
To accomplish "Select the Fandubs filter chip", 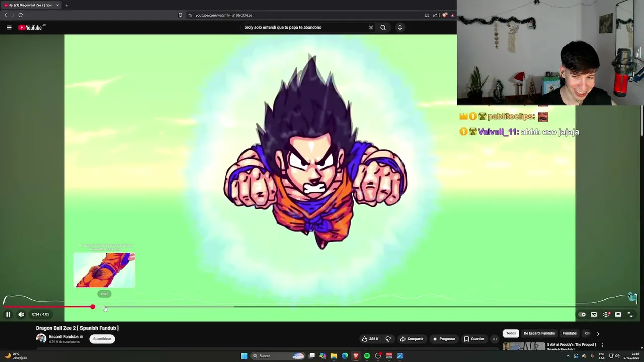I will [570, 333].
